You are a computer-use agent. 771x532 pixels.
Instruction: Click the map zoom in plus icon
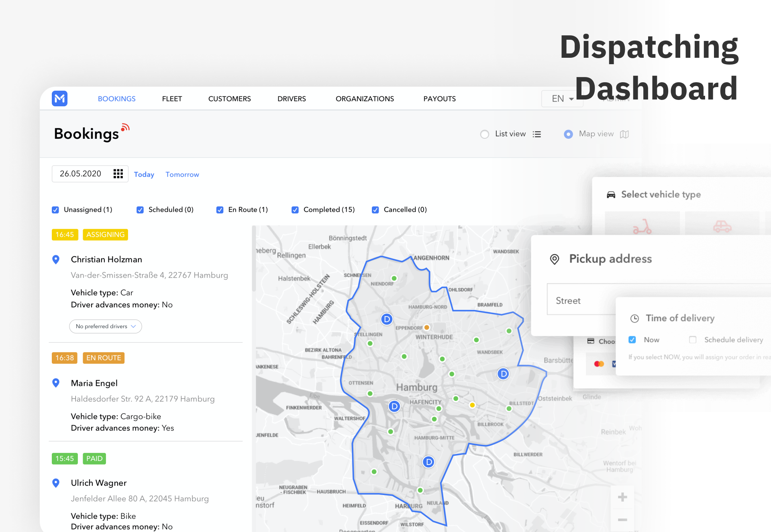click(622, 497)
